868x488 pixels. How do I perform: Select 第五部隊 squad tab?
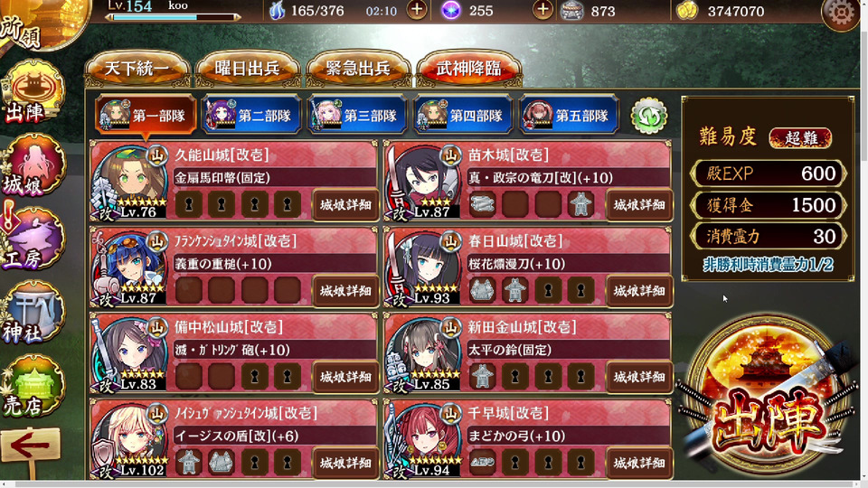(x=569, y=116)
